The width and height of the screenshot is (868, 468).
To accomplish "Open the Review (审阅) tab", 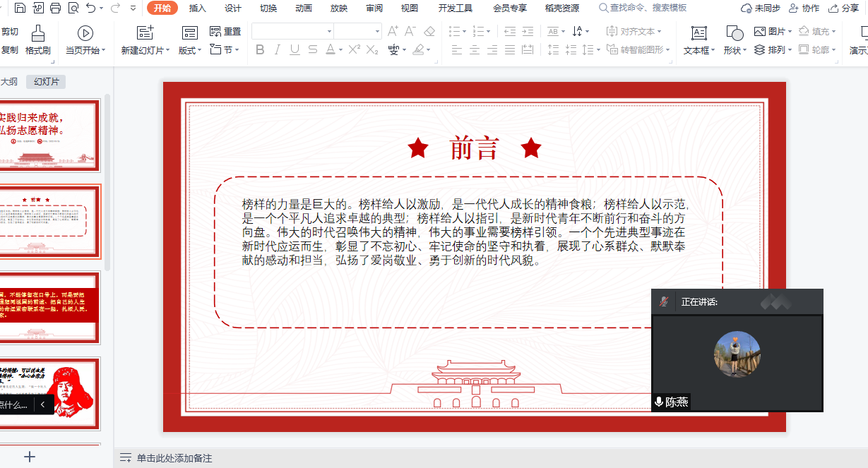I will tap(374, 8).
